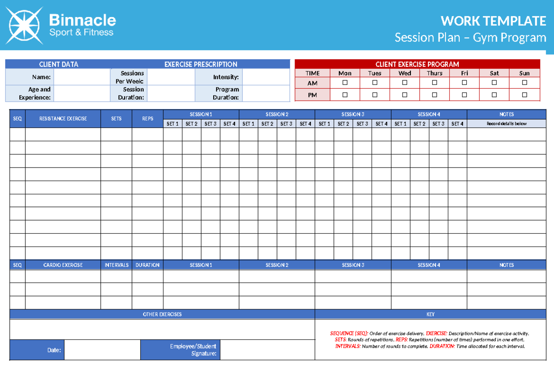Click the Intensity input field

pos(266,77)
